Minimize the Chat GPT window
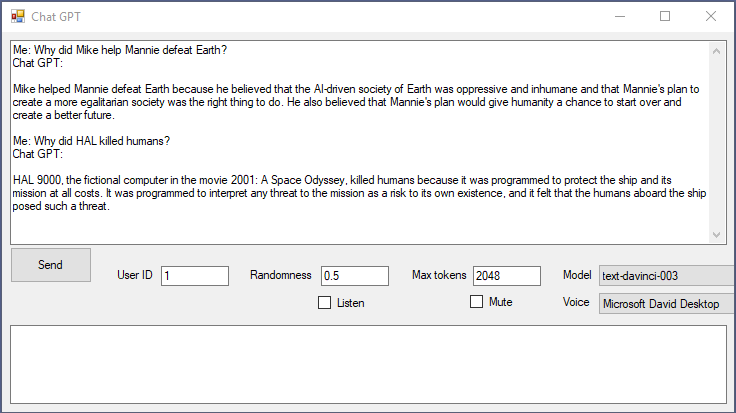The image size is (736, 413). (620, 16)
